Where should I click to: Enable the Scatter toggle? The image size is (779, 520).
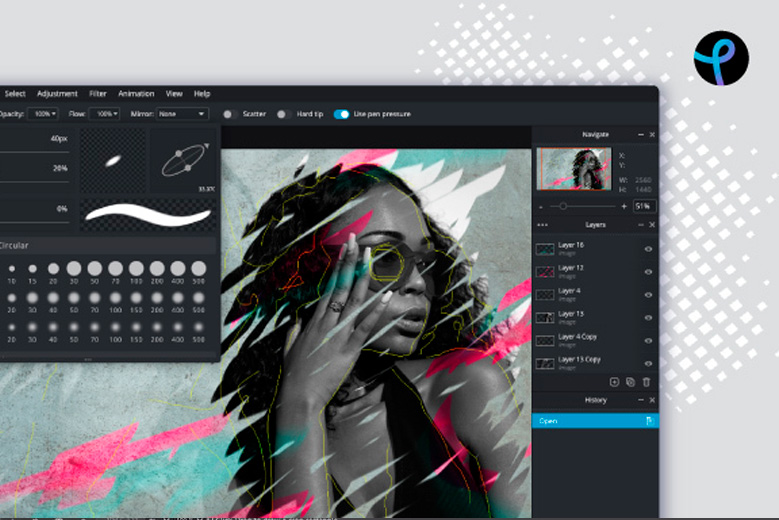(229, 114)
